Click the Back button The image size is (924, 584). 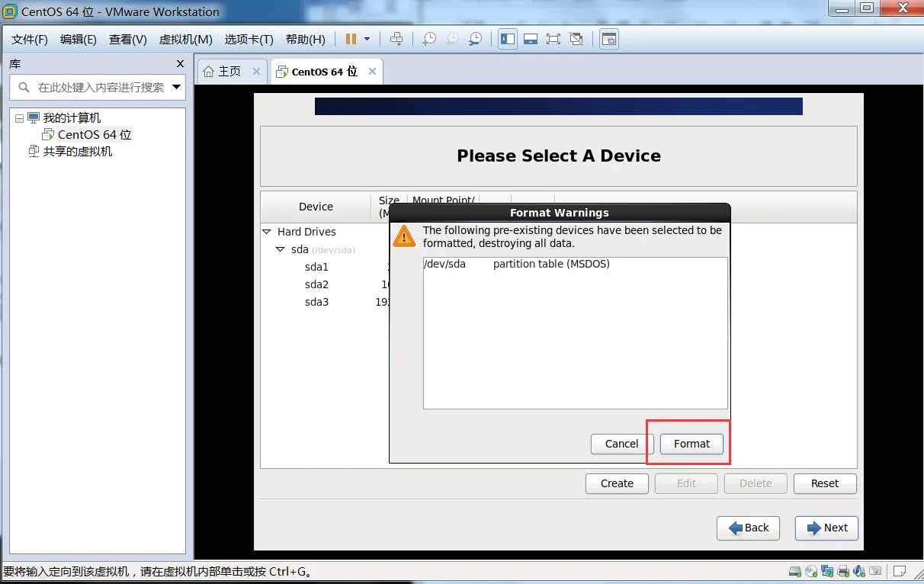[x=748, y=528]
